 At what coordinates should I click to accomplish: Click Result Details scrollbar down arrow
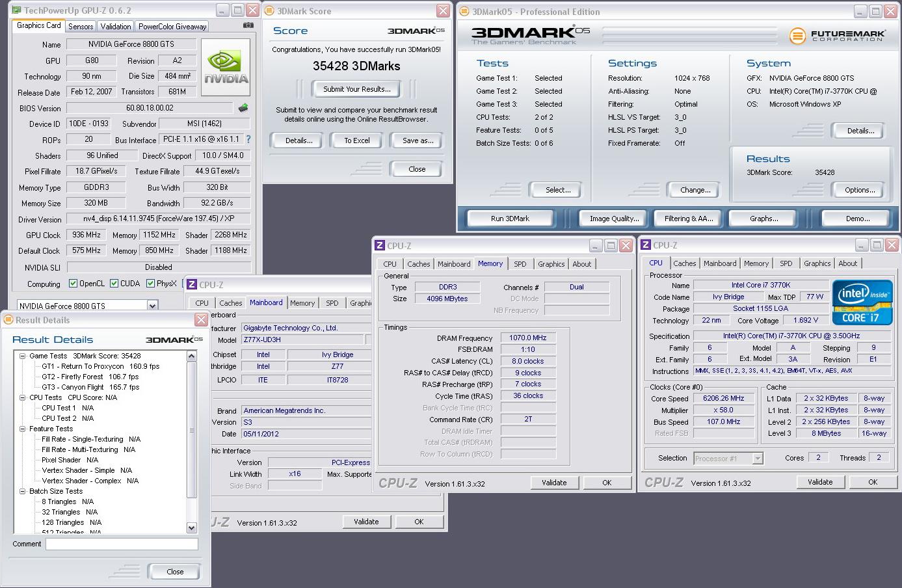click(191, 528)
